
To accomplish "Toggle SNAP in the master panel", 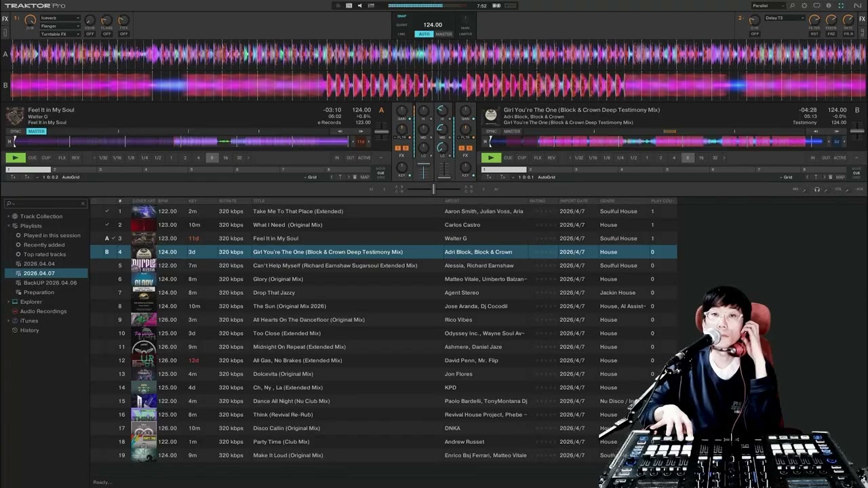I will tap(401, 16).
